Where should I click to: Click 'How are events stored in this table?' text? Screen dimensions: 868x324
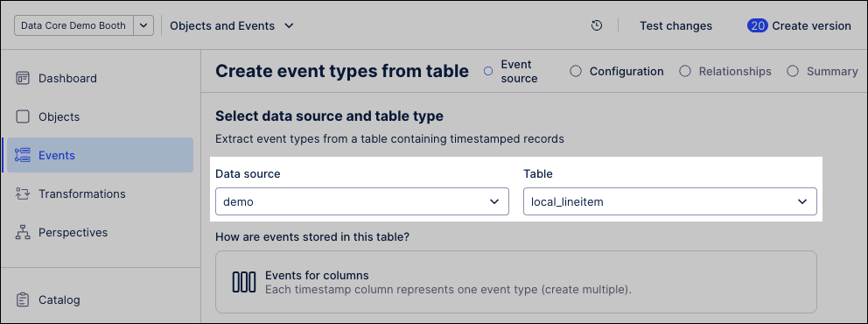coord(312,237)
